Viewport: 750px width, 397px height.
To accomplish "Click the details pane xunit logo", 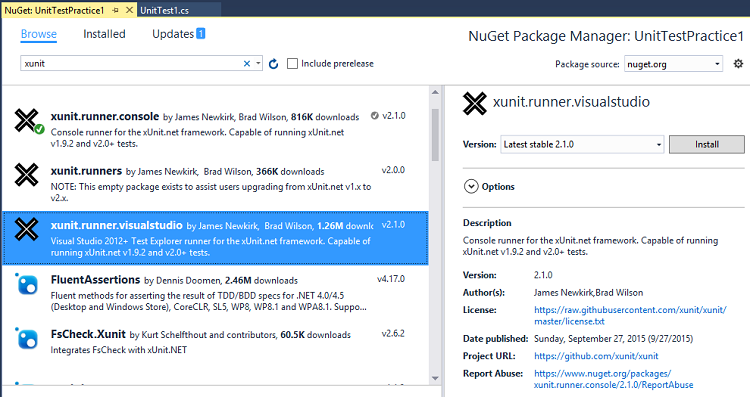I will pos(474,103).
